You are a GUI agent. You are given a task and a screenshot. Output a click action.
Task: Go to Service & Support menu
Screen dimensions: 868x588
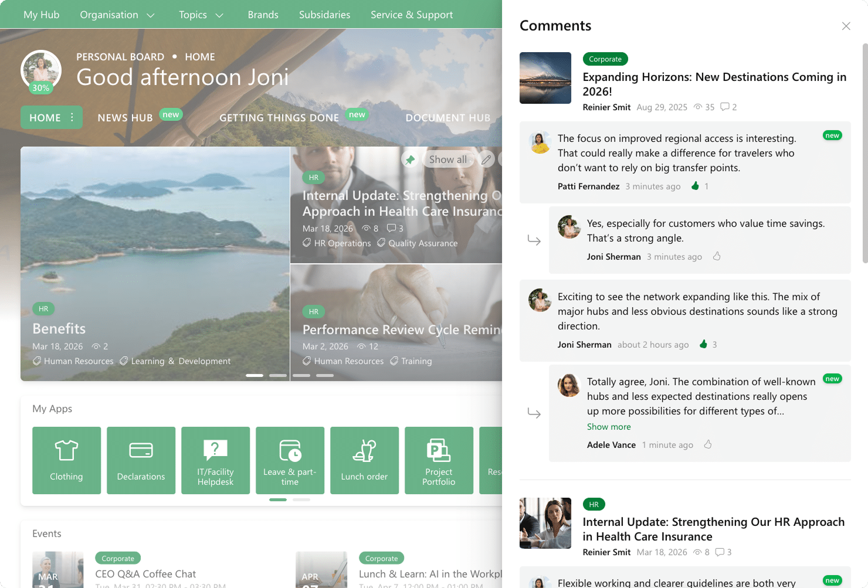(x=411, y=15)
